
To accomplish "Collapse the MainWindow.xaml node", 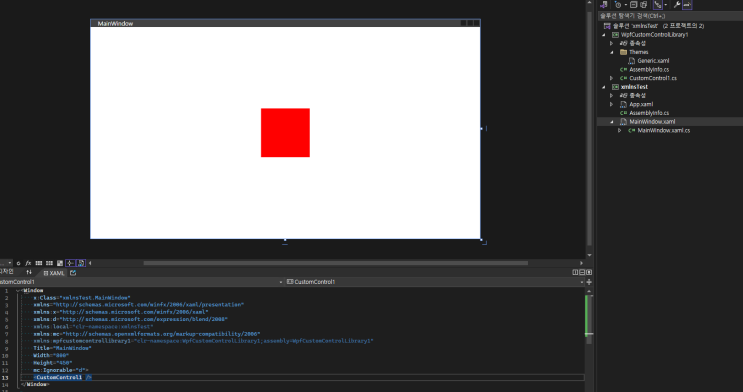I will [611, 122].
